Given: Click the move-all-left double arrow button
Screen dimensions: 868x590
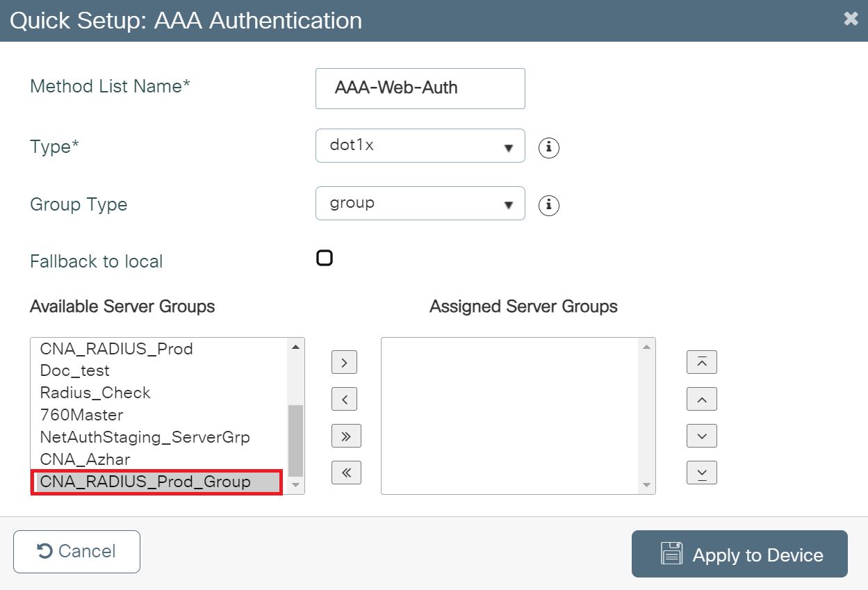Looking at the screenshot, I should click(x=346, y=473).
